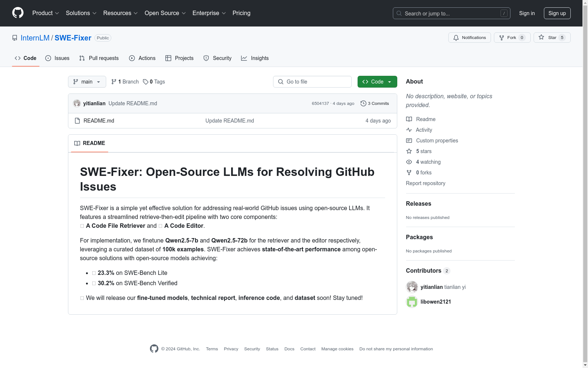
Task: Click the Search or jump to field
Action: pyautogui.click(x=452, y=13)
